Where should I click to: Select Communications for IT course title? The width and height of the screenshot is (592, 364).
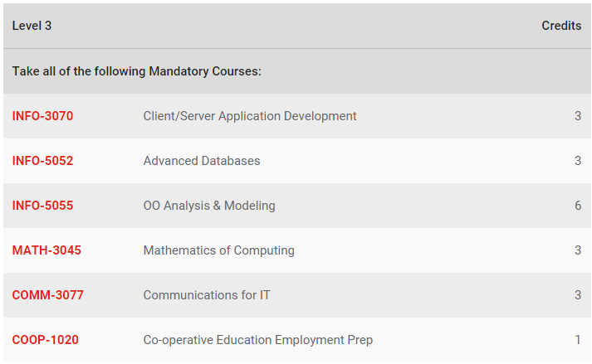[207, 295]
